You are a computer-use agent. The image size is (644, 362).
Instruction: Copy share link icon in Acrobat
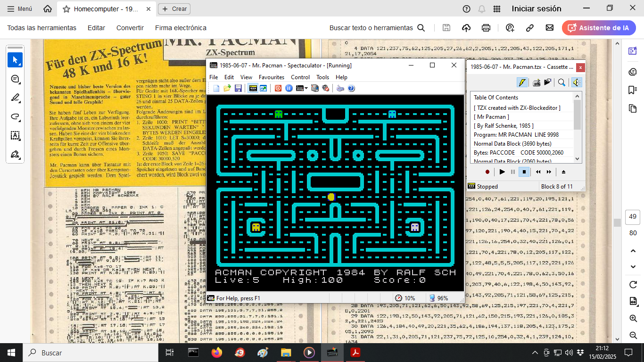click(529, 28)
